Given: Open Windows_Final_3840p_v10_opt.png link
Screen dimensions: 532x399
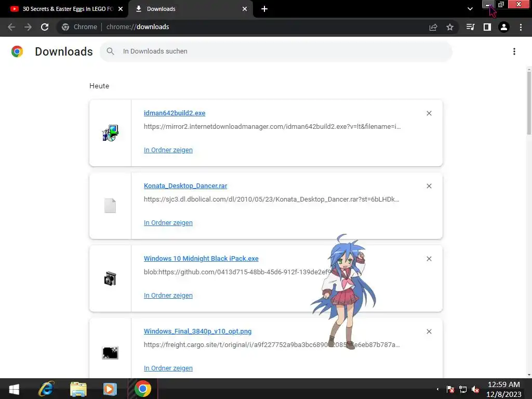Looking at the screenshot, I should pyautogui.click(x=197, y=331).
